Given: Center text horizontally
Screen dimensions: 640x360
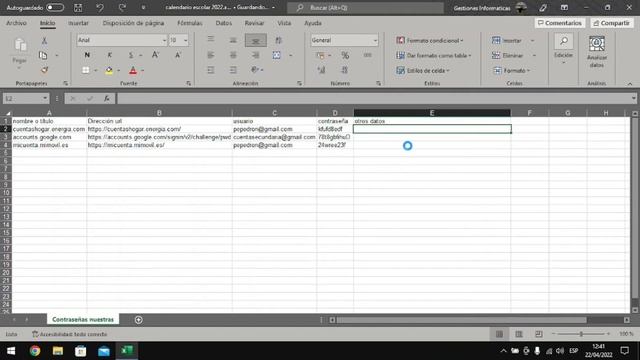Looking at the screenshot, I should click(233, 55).
